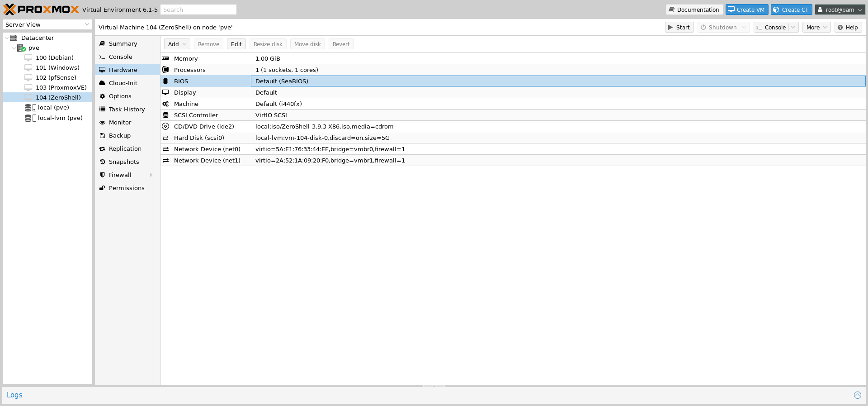
Task: Click the Revert button
Action: pos(341,44)
